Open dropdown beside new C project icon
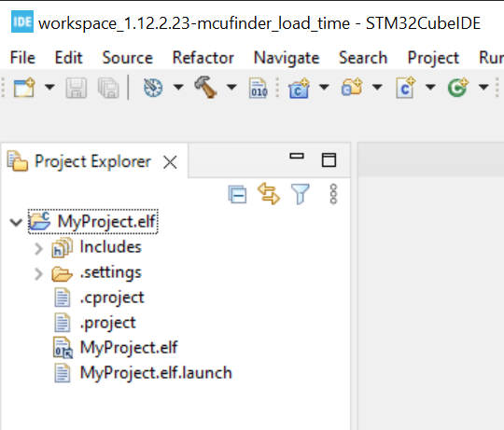 point(324,87)
